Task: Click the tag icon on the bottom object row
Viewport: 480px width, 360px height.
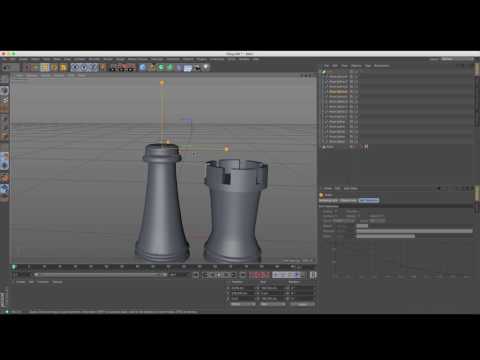Action: pos(366,147)
